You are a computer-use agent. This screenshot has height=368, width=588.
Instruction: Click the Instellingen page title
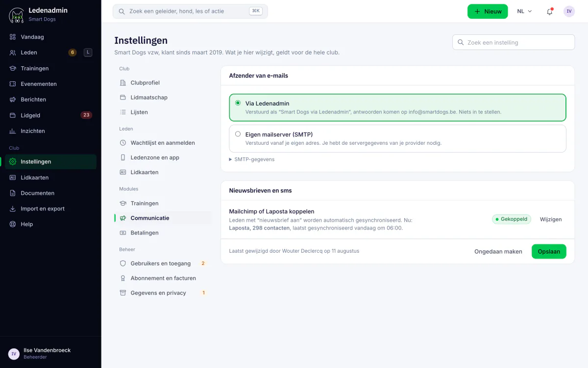coord(141,41)
